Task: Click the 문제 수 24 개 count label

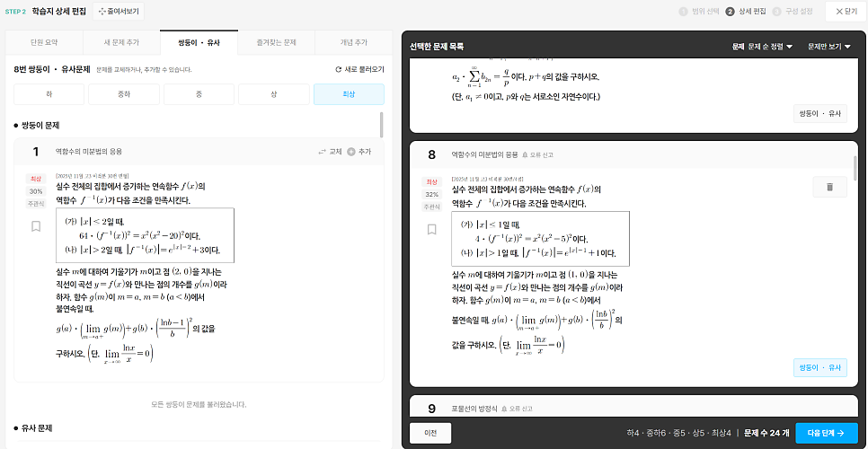Action: (x=766, y=433)
